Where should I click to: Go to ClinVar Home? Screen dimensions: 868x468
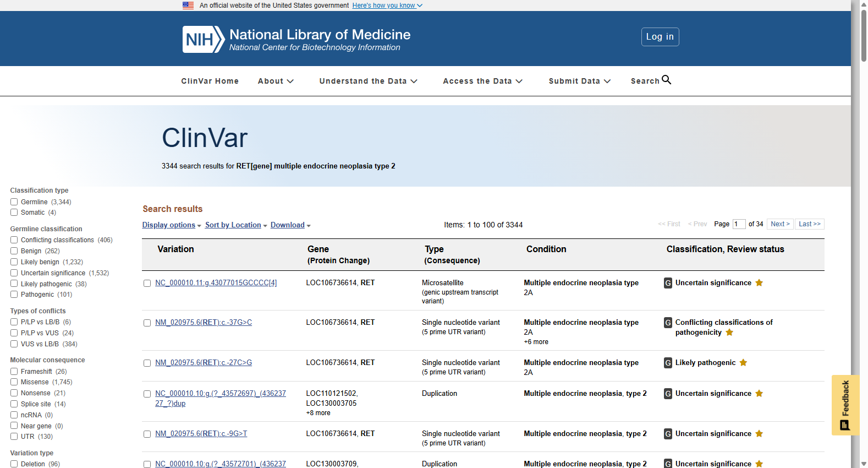(x=210, y=81)
